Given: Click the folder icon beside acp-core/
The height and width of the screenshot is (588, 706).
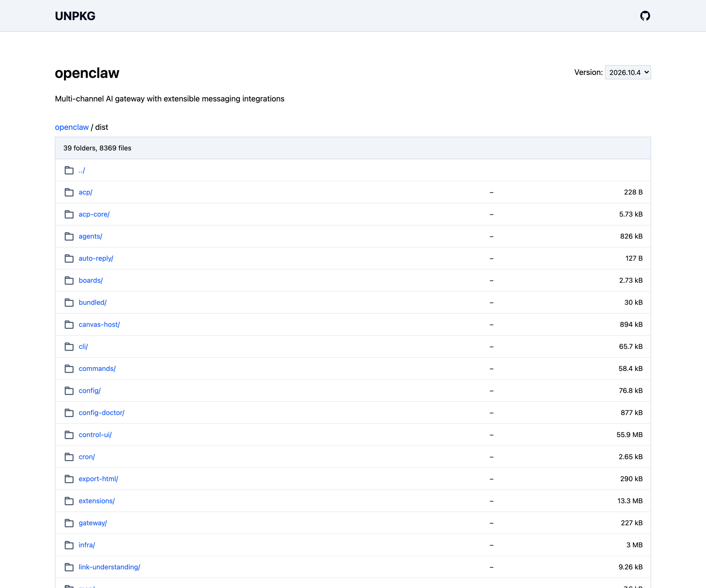Looking at the screenshot, I should [x=69, y=214].
